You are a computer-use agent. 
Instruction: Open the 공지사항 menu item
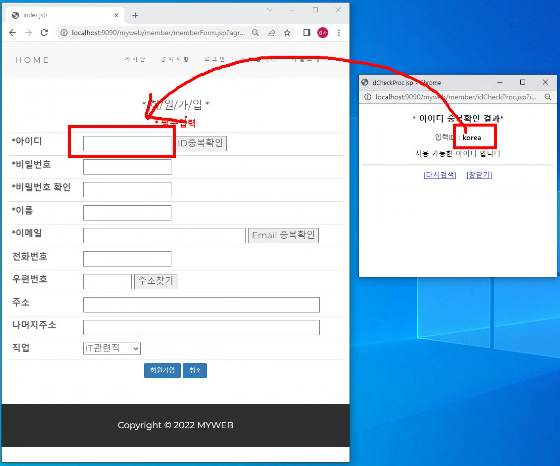click(x=175, y=59)
